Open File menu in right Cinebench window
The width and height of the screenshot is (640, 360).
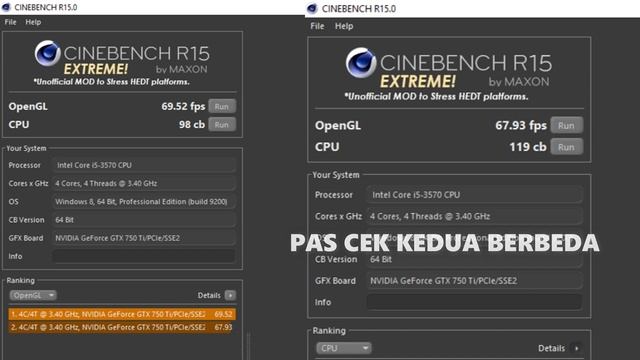click(x=317, y=26)
